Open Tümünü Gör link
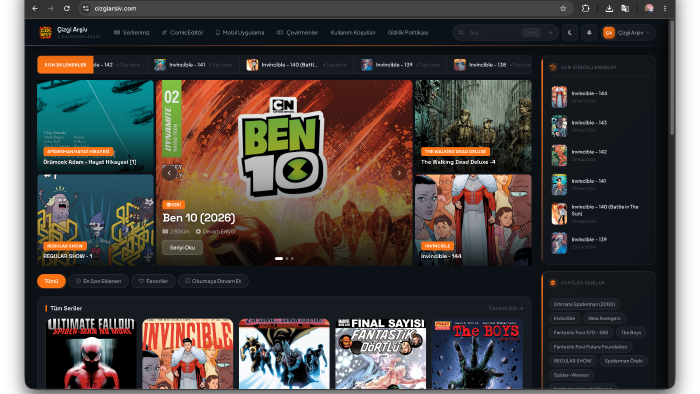 point(505,308)
